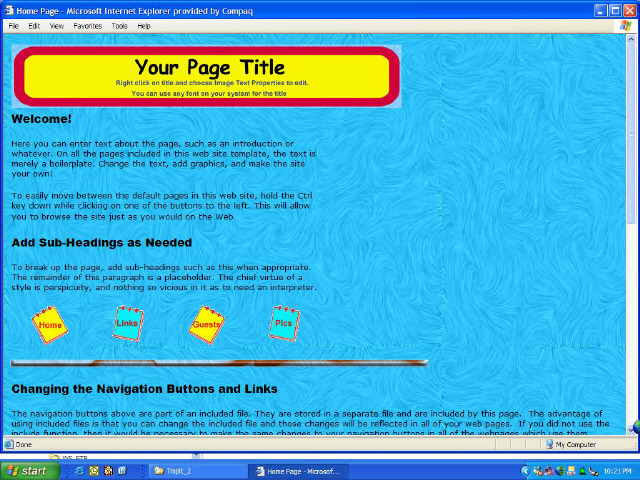The width and height of the screenshot is (640, 480).
Task: Open the Edit menu
Action: (34, 26)
